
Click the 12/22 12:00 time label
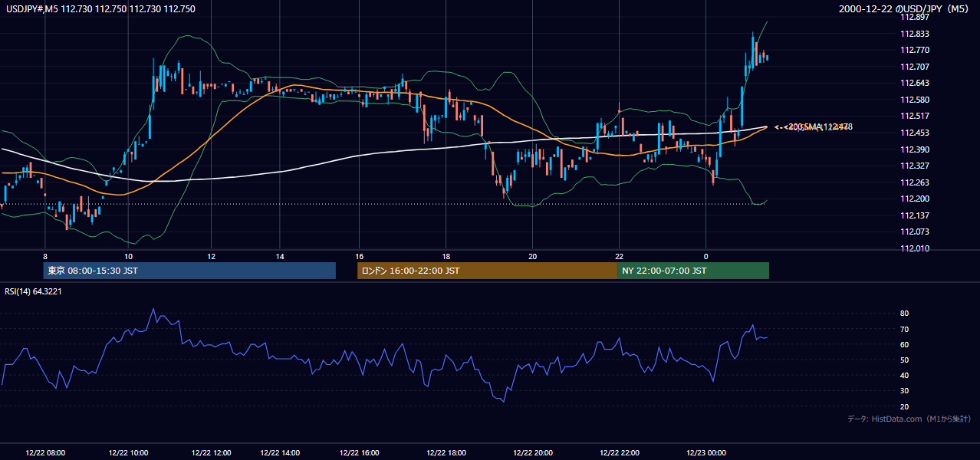pos(212,452)
